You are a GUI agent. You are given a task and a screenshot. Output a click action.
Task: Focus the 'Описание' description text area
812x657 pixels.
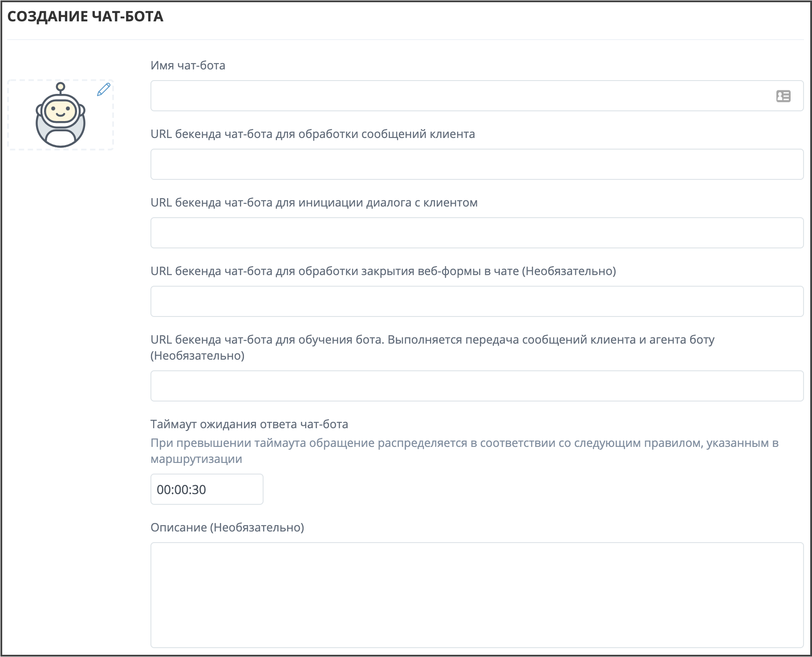(x=476, y=595)
